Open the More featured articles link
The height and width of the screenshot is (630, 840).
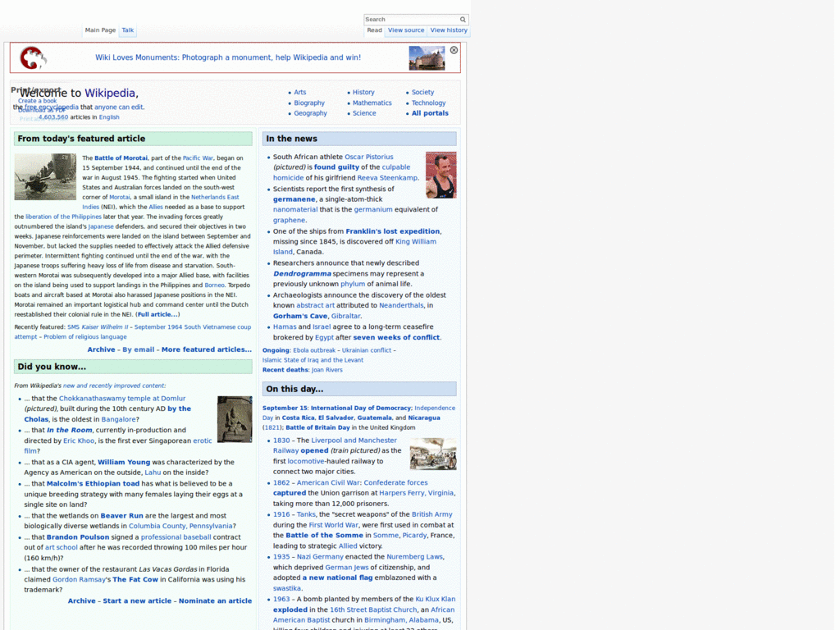[206, 349]
